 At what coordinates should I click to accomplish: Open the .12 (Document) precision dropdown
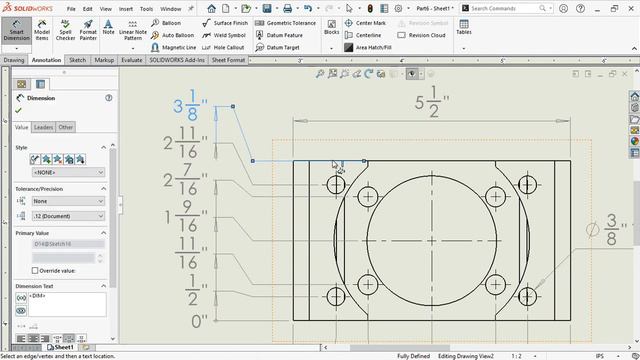68,216
